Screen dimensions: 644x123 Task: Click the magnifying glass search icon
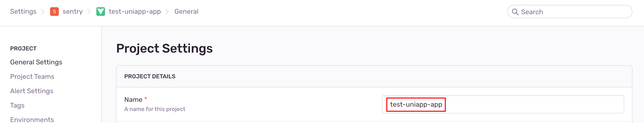click(515, 12)
